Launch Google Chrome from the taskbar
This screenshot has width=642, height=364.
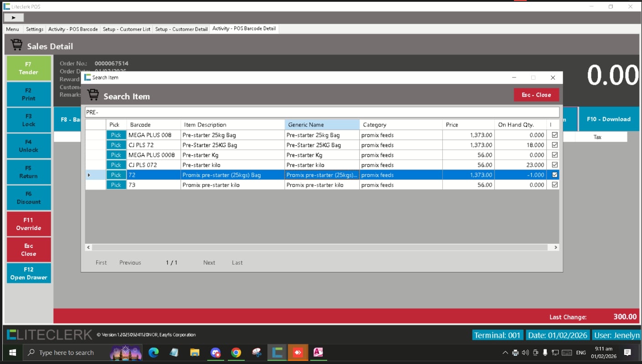[236, 352]
